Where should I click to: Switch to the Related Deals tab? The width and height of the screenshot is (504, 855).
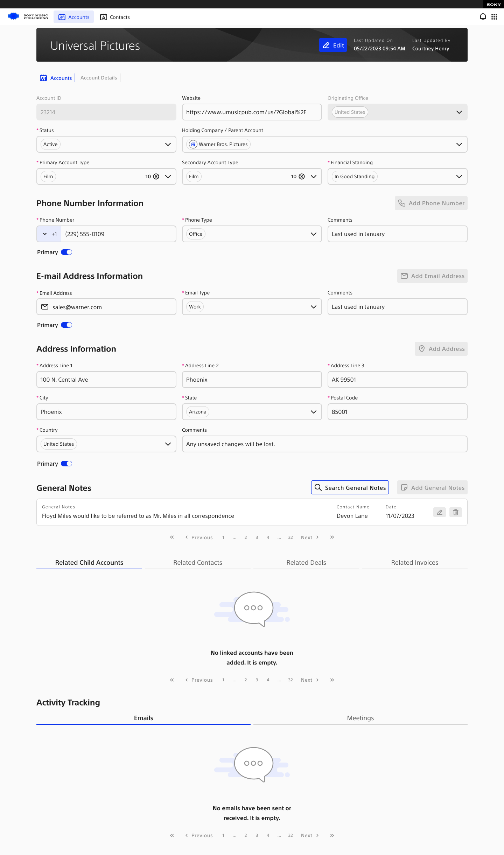[x=306, y=563]
